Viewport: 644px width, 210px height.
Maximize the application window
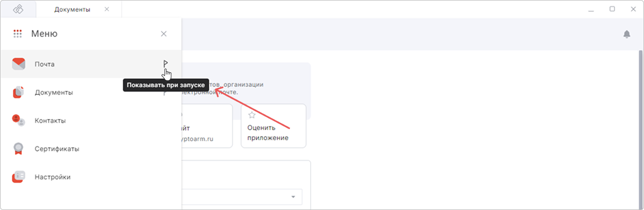[612, 9]
